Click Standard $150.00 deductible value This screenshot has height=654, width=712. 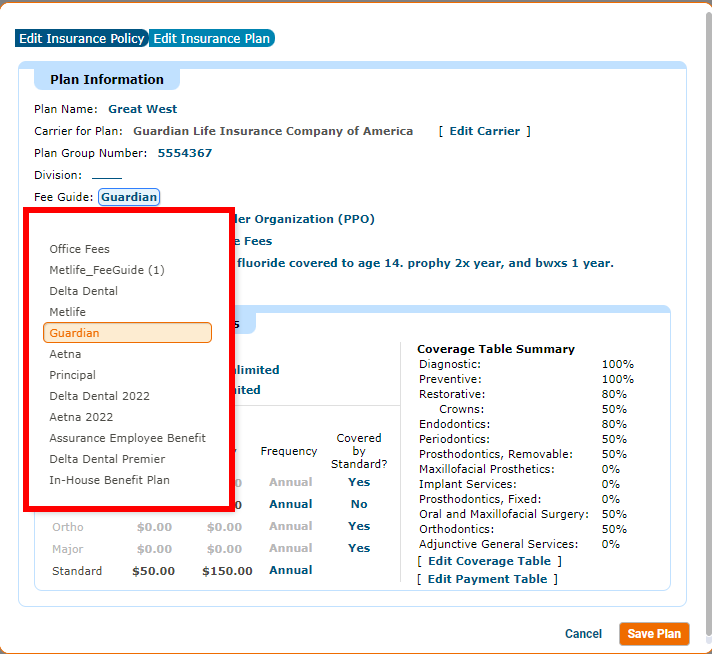point(227,571)
